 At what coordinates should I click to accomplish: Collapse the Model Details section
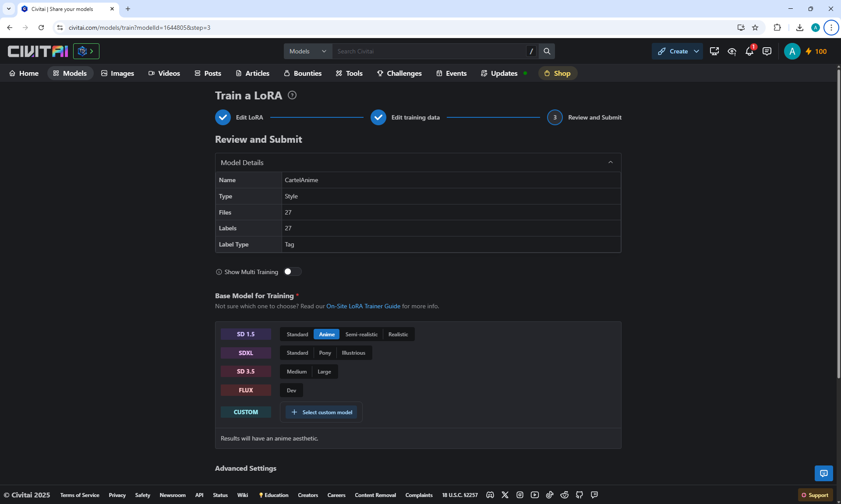(610, 162)
